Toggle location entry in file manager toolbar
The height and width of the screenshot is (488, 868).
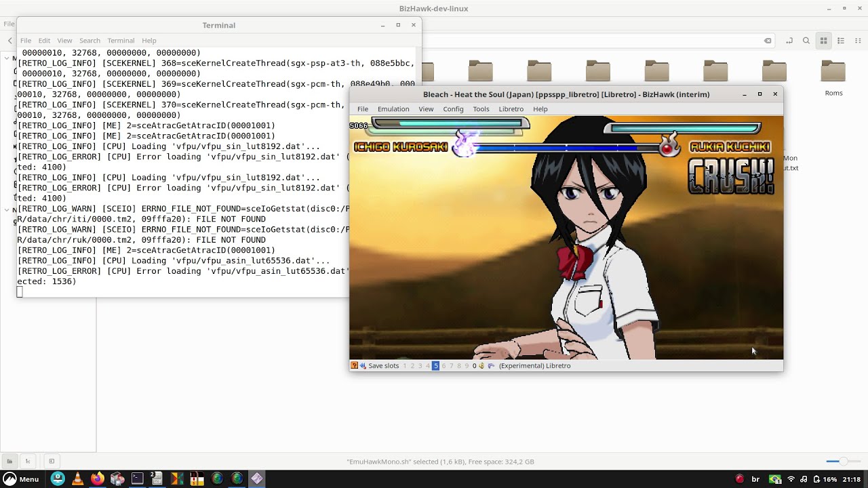click(789, 41)
